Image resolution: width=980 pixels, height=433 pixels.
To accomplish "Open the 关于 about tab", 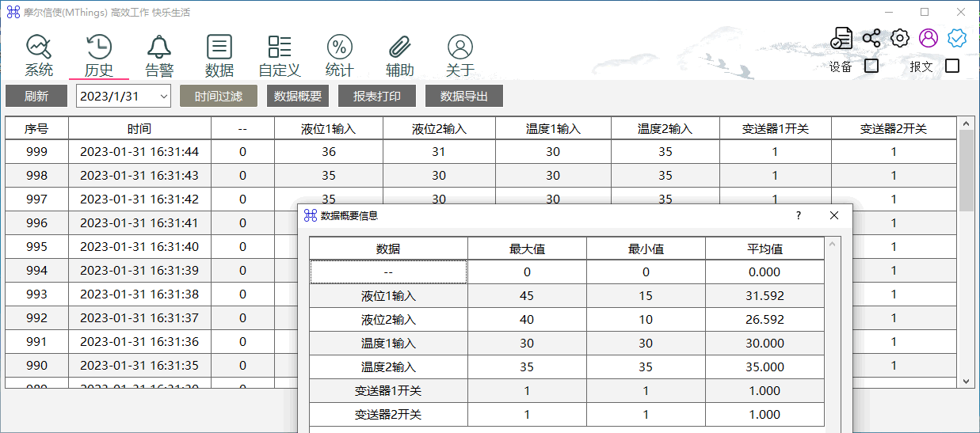I will [x=460, y=55].
